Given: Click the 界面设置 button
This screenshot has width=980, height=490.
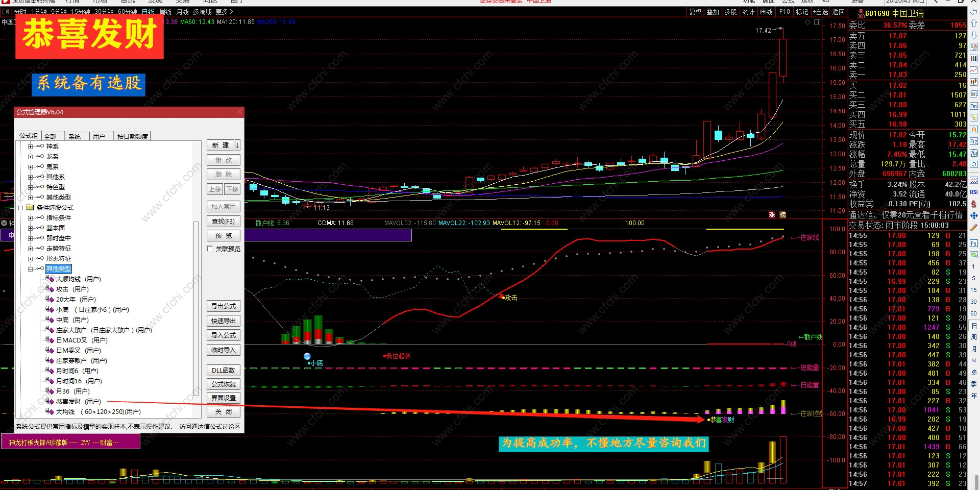Looking at the screenshot, I should click(223, 398).
